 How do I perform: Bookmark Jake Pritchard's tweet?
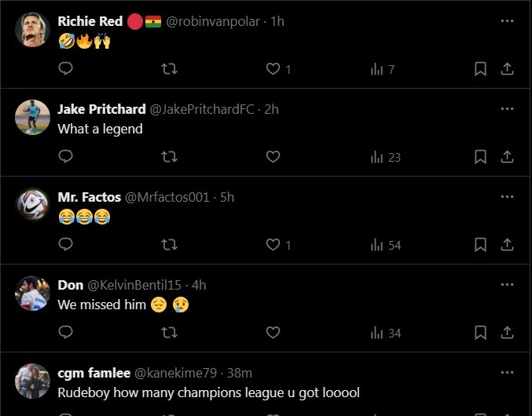click(480, 157)
